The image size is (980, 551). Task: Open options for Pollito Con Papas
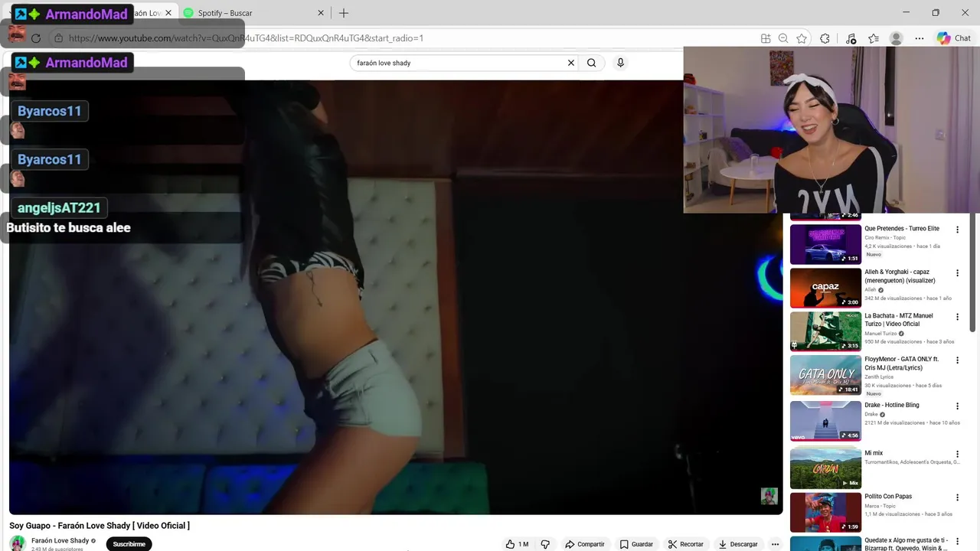pyautogui.click(x=957, y=497)
